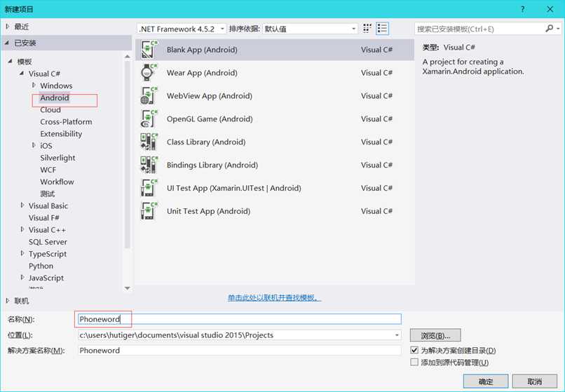
Task: Switch to medium list view
Action: point(382,29)
